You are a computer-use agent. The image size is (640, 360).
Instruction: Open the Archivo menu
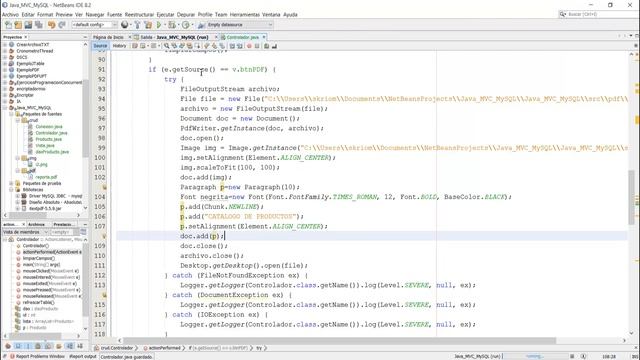10,15
